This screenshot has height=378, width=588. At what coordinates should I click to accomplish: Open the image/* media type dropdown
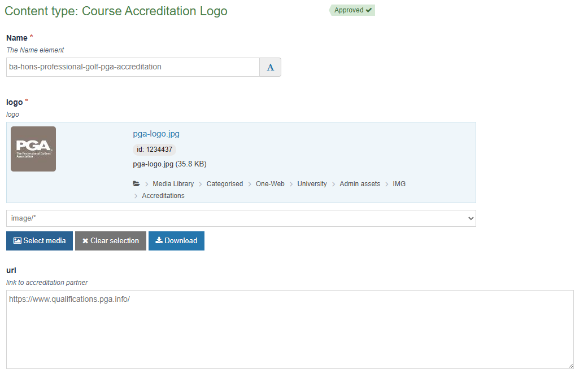(x=241, y=218)
